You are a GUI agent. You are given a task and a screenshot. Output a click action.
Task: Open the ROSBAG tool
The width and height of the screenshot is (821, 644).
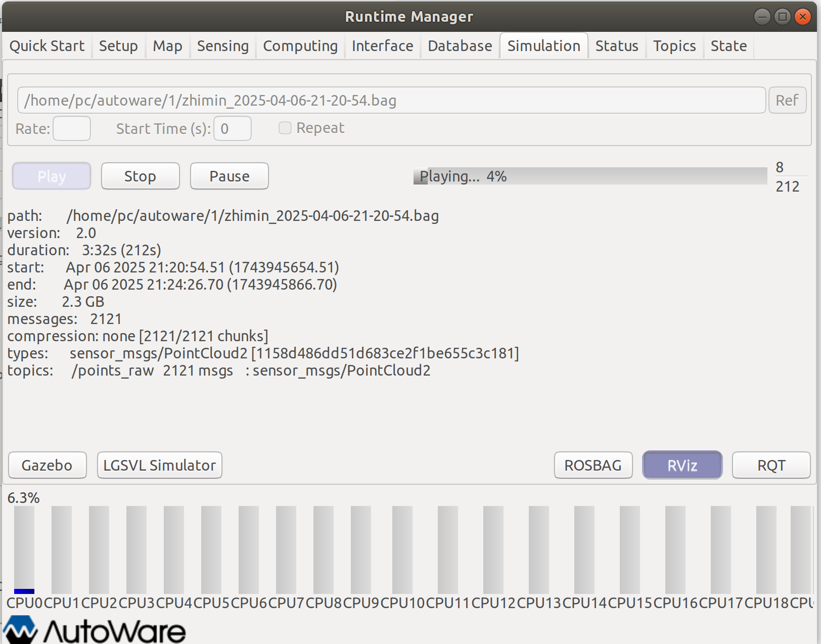(x=593, y=465)
